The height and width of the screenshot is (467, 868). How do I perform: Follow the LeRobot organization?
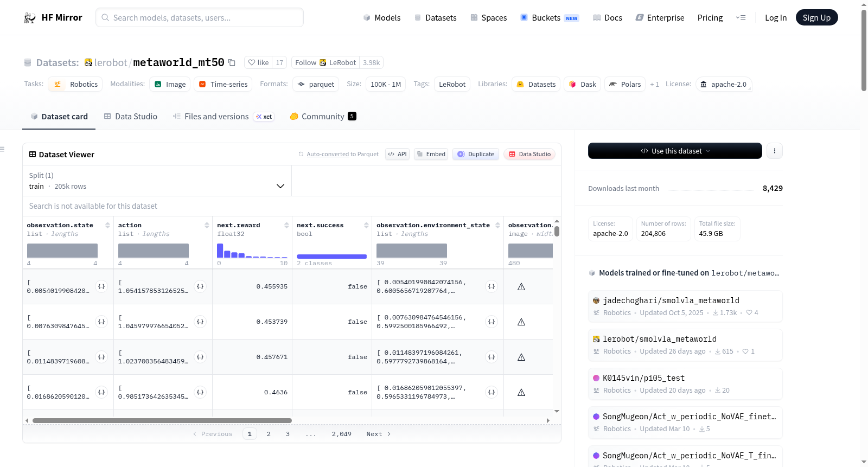tap(325, 62)
